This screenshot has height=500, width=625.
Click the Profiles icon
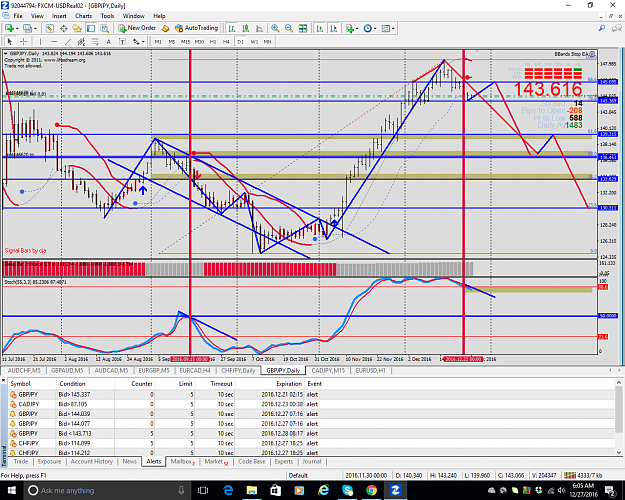click(27, 28)
